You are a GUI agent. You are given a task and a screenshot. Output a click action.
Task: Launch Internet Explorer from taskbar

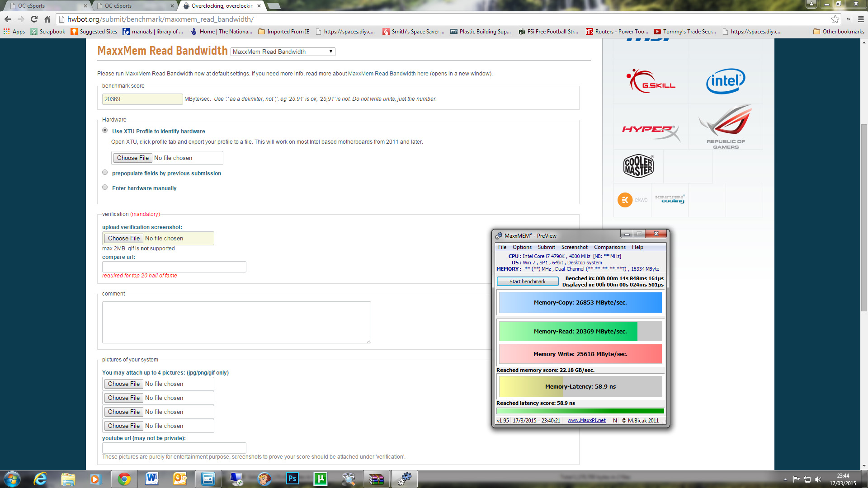40,479
